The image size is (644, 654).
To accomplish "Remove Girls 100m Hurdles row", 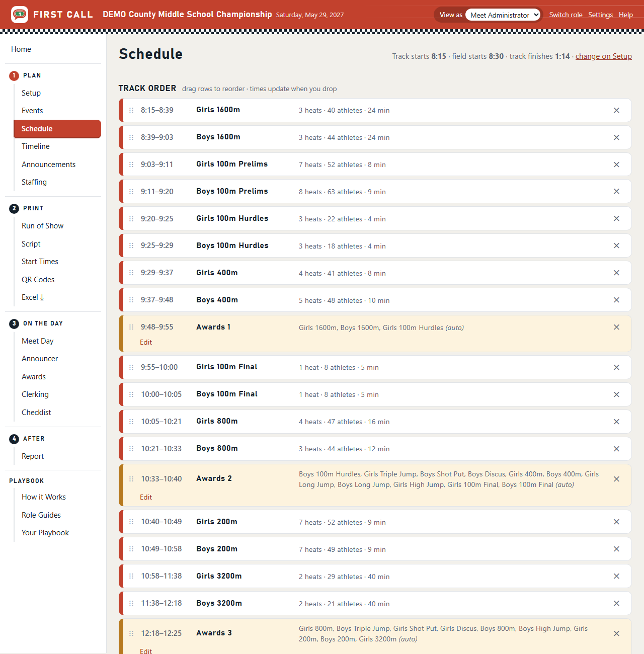I will (x=616, y=218).
